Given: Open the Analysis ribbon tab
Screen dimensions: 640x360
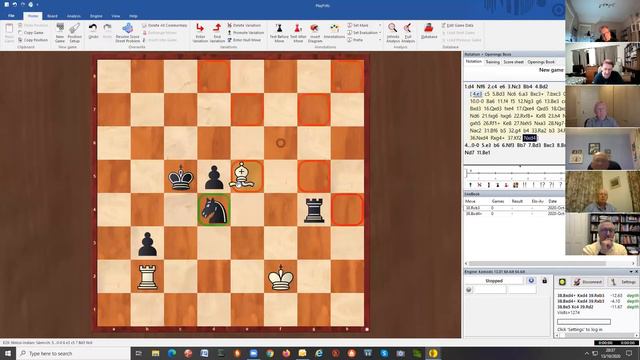Looking at the screenshot, I should [x=74, y=16].
